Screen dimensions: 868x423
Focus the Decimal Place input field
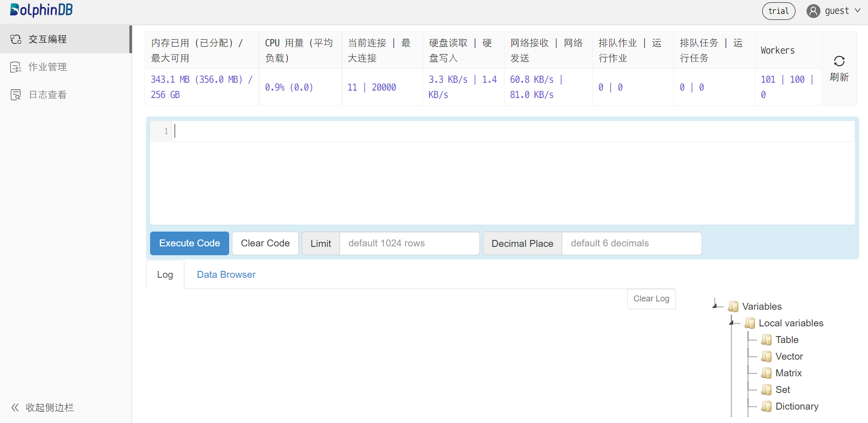click(631, 243)
